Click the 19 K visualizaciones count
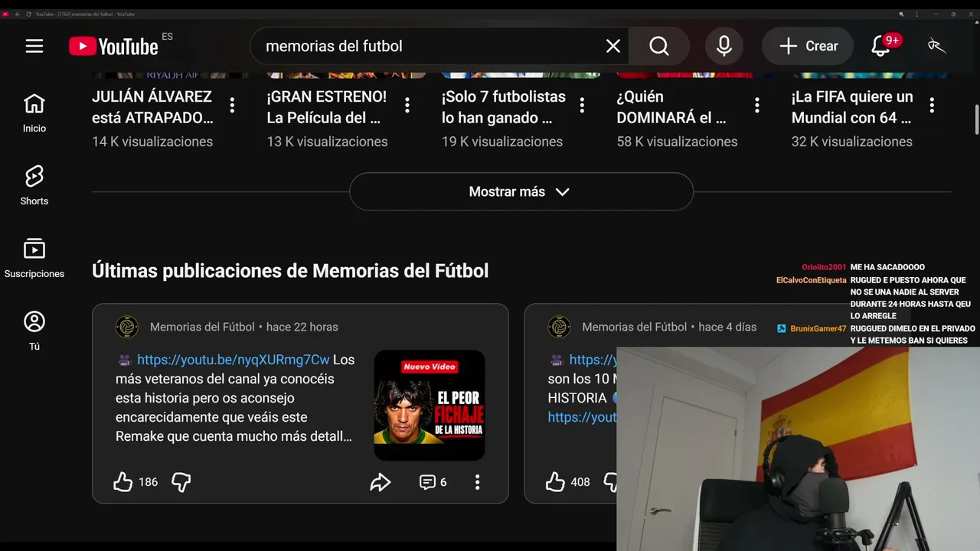Viewport: 980px width, 551px height. (502, 142)
